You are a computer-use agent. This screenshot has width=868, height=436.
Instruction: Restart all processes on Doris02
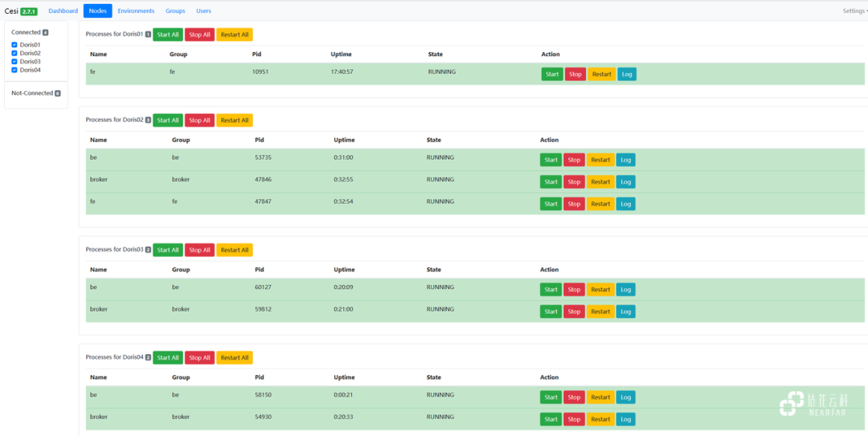[x=235, y=120]
